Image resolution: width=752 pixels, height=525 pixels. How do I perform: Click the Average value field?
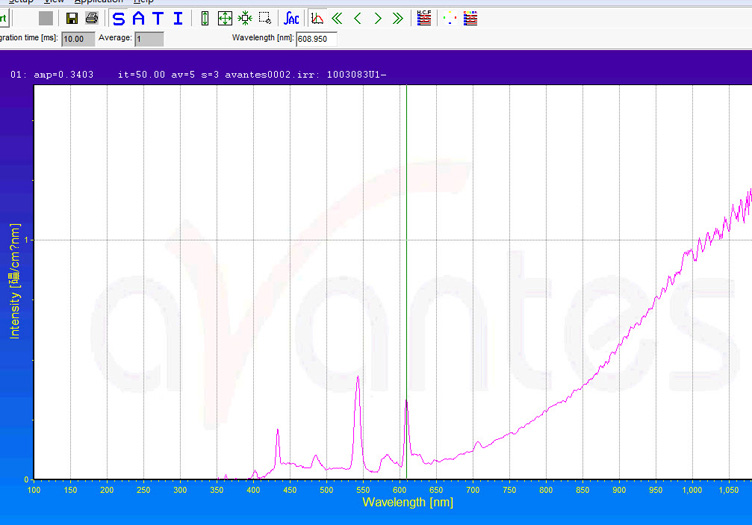pyautogui.click(x=149, y=39)
